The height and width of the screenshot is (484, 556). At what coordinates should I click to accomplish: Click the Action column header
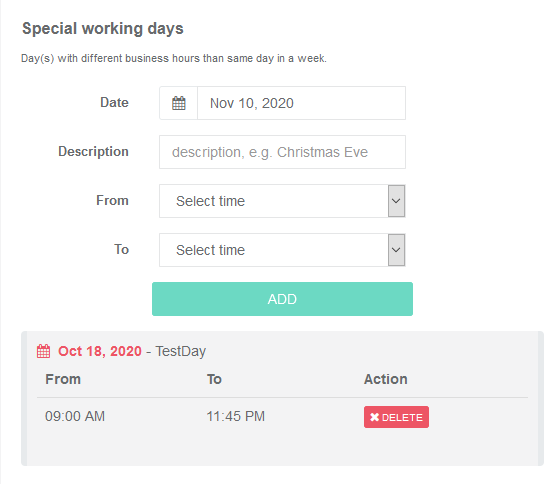pos(385,379)
